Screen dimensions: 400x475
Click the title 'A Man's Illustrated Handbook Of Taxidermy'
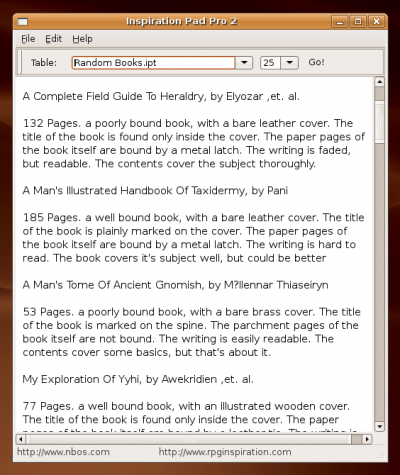(x=134, y=191)
